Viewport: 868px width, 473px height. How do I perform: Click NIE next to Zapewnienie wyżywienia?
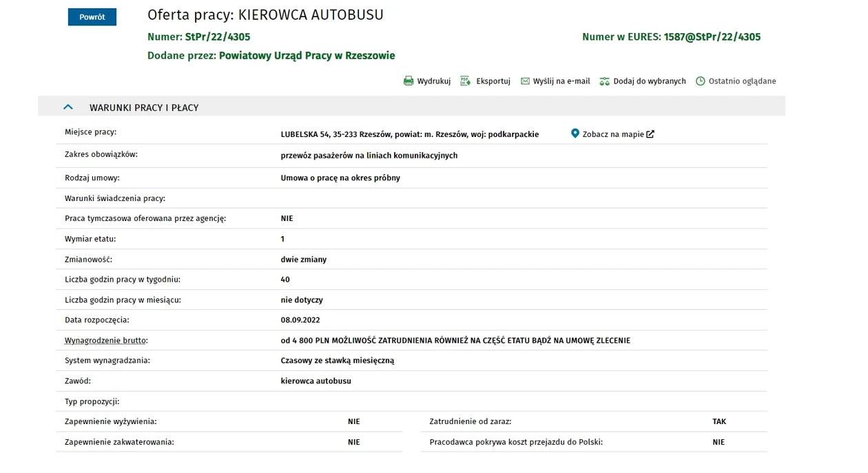[354, 421]
